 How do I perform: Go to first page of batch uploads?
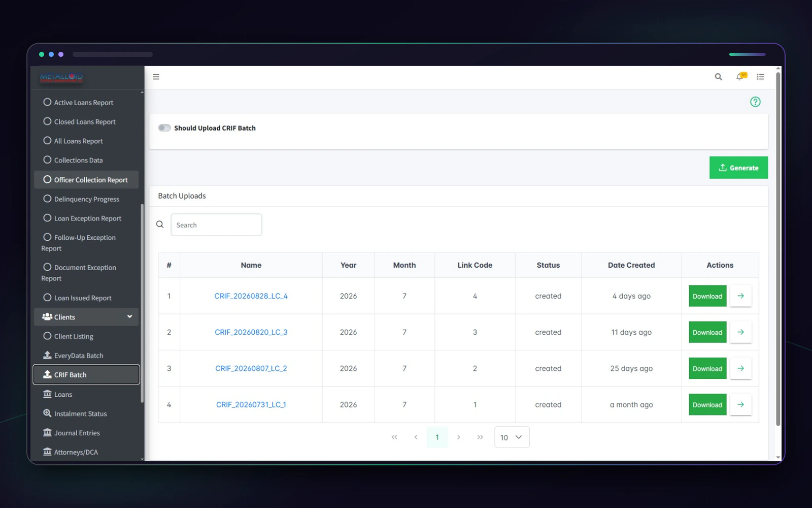pos(394,437)
